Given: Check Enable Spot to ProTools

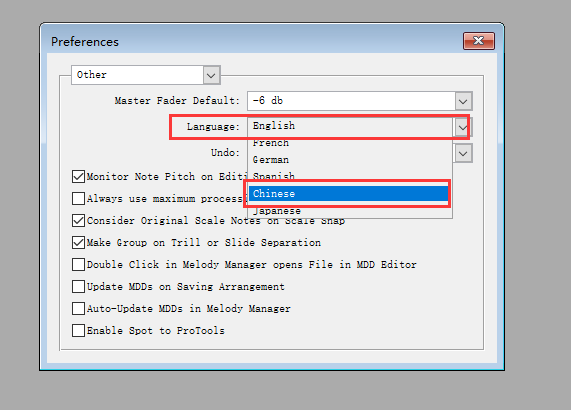Looking at the screenshot, I should click(78, 331).
